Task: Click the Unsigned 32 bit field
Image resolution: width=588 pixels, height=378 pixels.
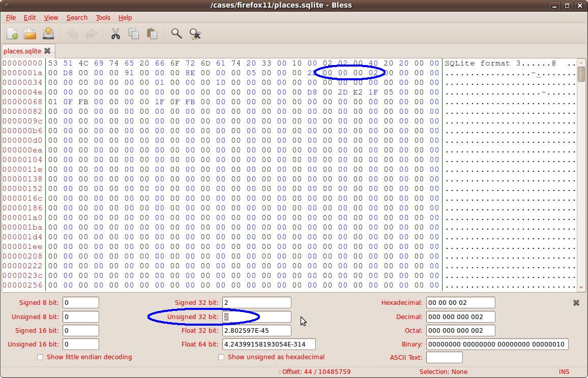Action: 256,317
